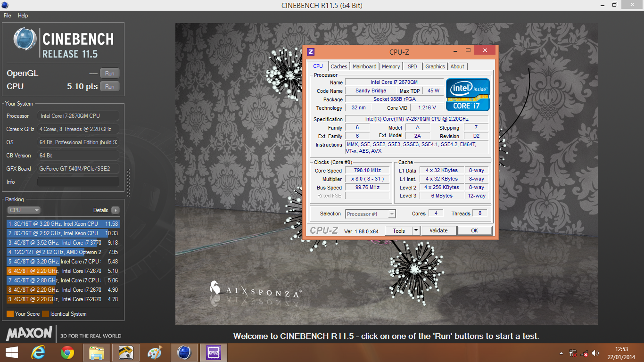
Task: Select ranking row 8C/16T @ 2.92 GHz Xeon
Action: click(x=63, y=233)
